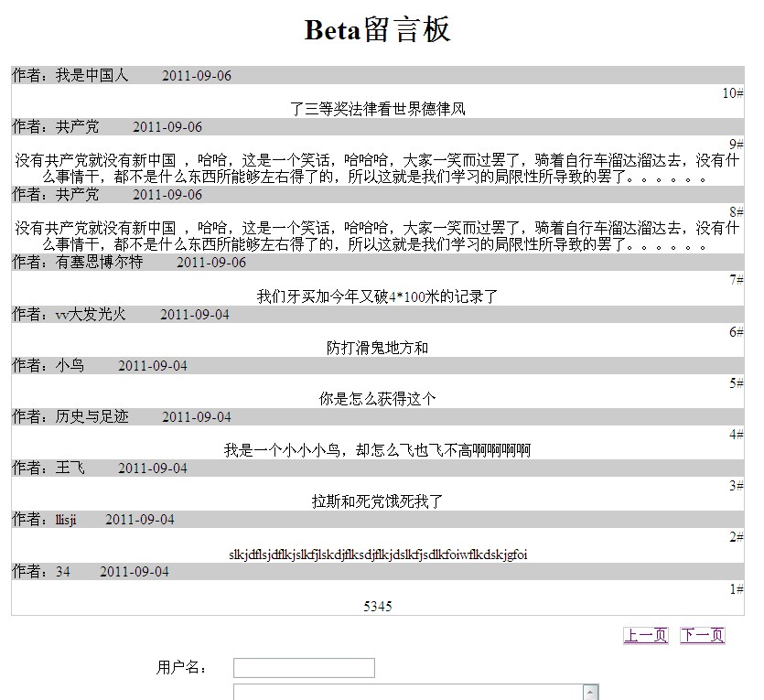Click author name llisji
This screenshot has width=764, height=700.
coord(66,519)
